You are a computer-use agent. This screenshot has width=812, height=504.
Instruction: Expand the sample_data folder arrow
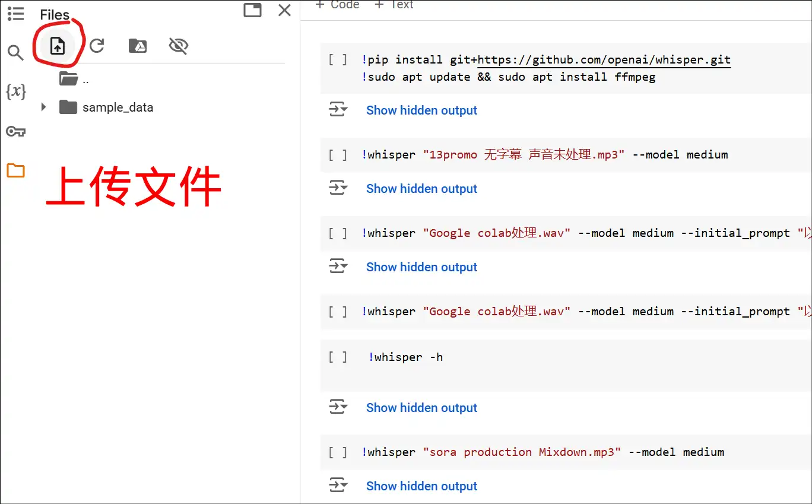43,107
